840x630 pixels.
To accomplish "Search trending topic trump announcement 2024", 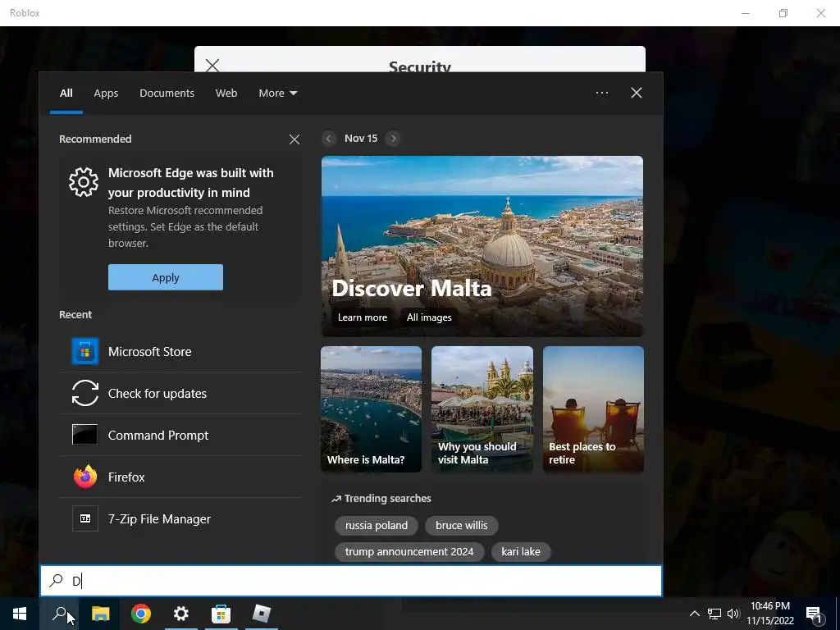I will point(409,552).
